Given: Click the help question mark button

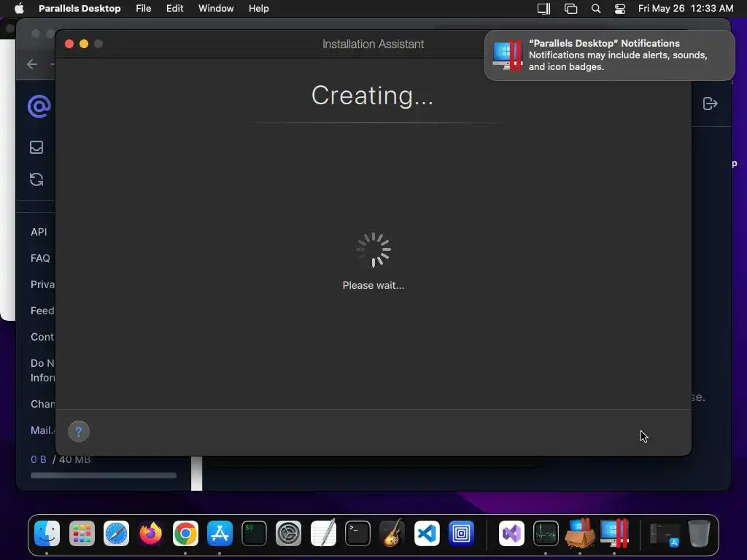Looking at the screenshot, I should pyautogui.click(x=79, y=432).
